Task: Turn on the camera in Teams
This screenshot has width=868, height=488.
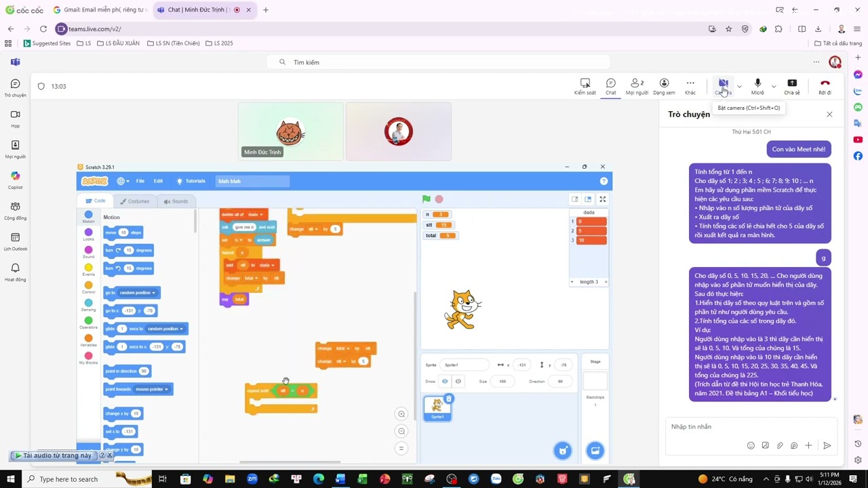Action: click(x=723, y=87)
